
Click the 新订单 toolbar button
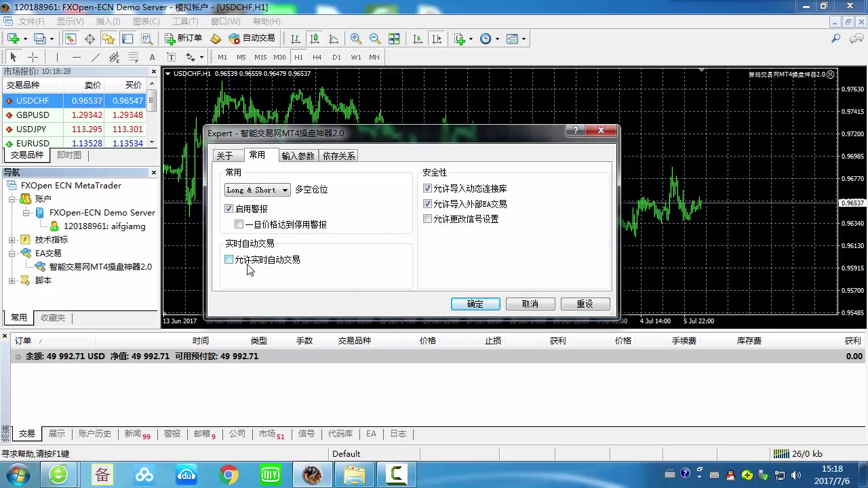point(183,39)
